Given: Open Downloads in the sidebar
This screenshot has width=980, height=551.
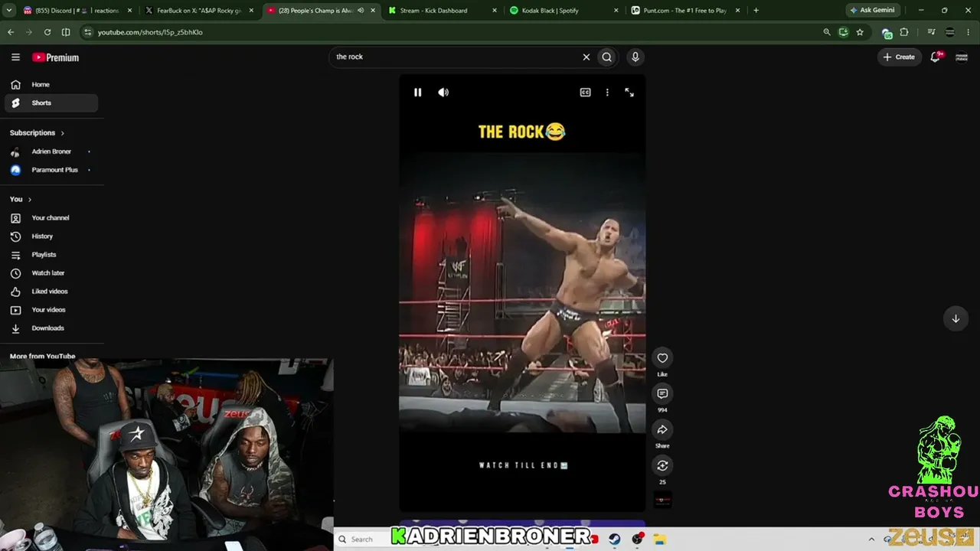Looking at the screenshot, I should click(51, 328).
